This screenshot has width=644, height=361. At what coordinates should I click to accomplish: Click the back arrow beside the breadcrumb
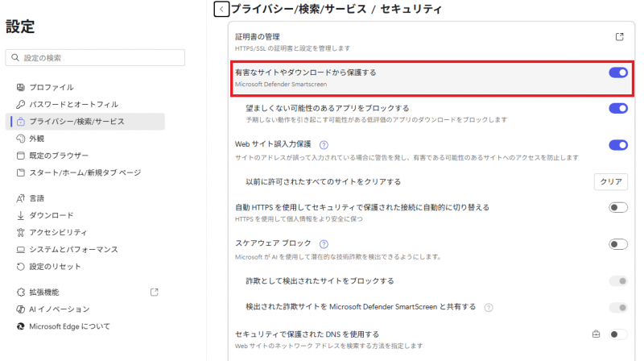coord(221,10)
